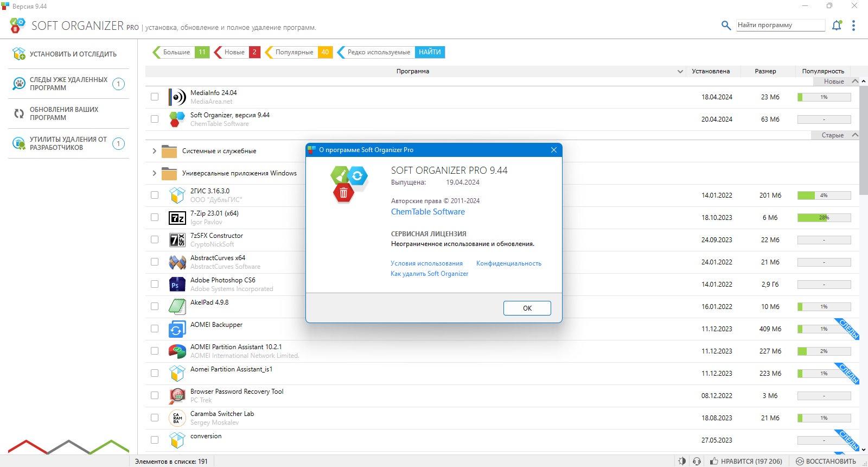This screenshot has height=467, width=868.
Task: Click the Browser Password Recovery Tool icon
Action: 177,396
